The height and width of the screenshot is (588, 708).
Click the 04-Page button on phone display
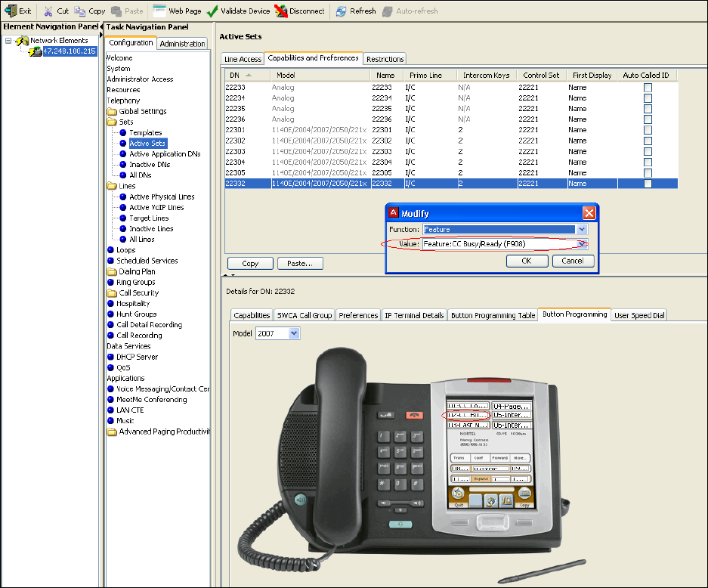[512, 406]
